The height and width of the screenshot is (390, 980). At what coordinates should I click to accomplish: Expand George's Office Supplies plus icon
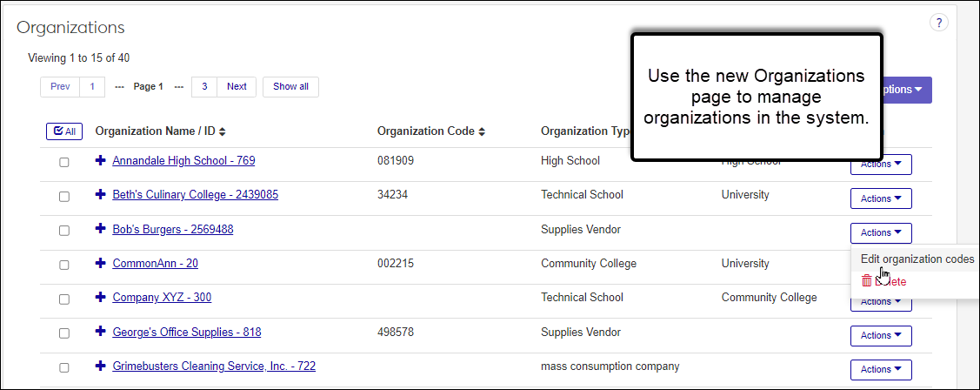tap(101, 332)
